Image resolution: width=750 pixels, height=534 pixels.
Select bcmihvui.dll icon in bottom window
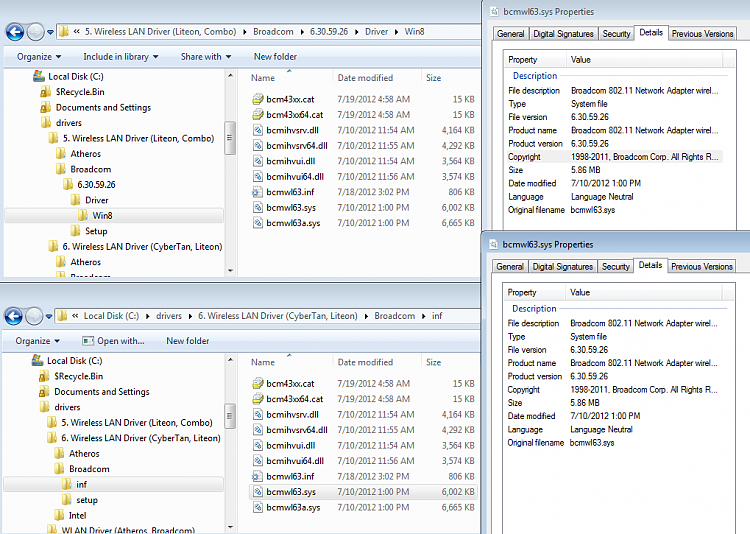tap(258, 445)
